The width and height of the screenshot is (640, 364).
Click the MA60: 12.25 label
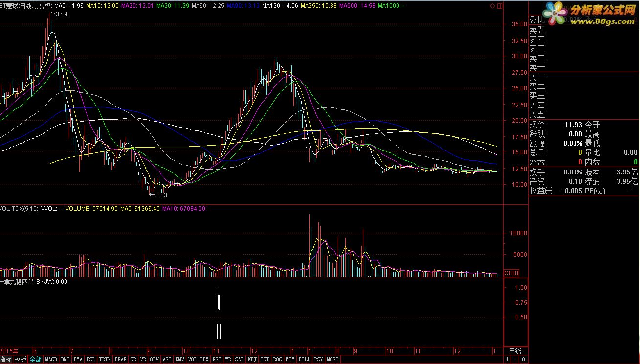coord(208,6)
